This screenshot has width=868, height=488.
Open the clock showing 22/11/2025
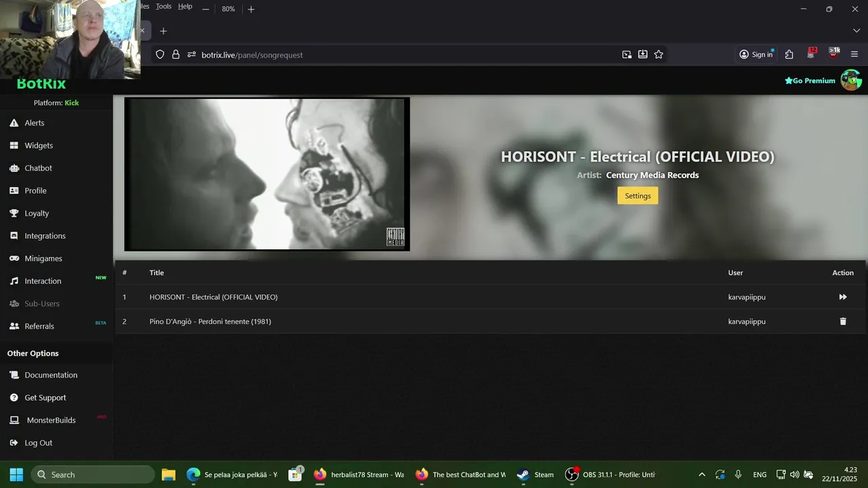click(839, 474)
